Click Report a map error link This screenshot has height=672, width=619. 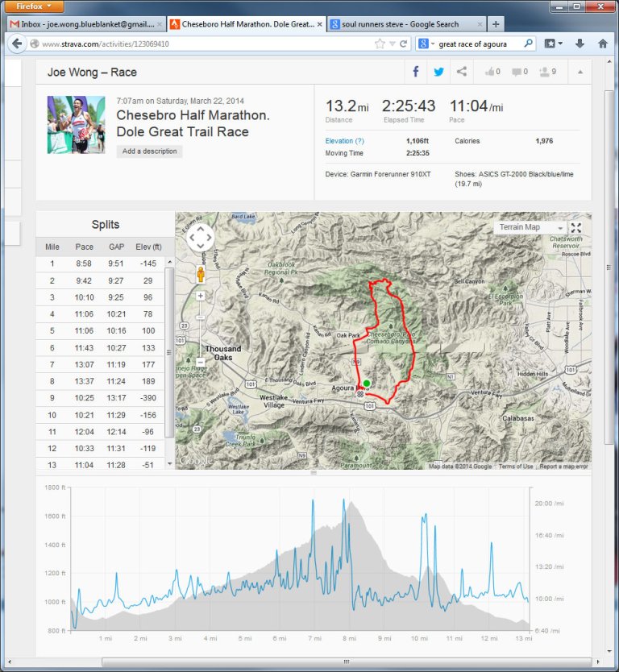point(563,467)
